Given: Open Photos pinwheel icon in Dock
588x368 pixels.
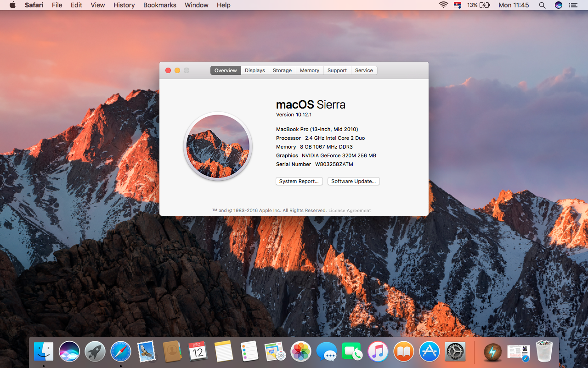Looking at the screenshot, I should [301, 352].
